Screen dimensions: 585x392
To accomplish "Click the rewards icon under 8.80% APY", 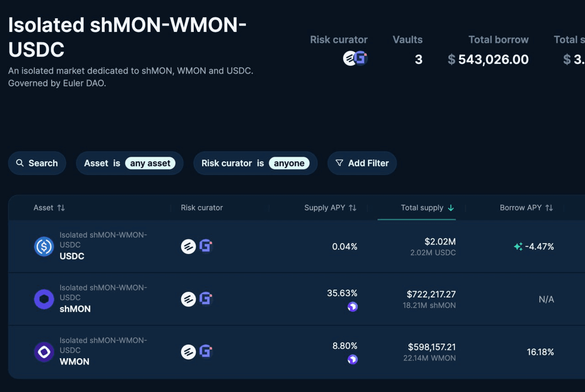I will pyautogui.click(x=352, y=360).
